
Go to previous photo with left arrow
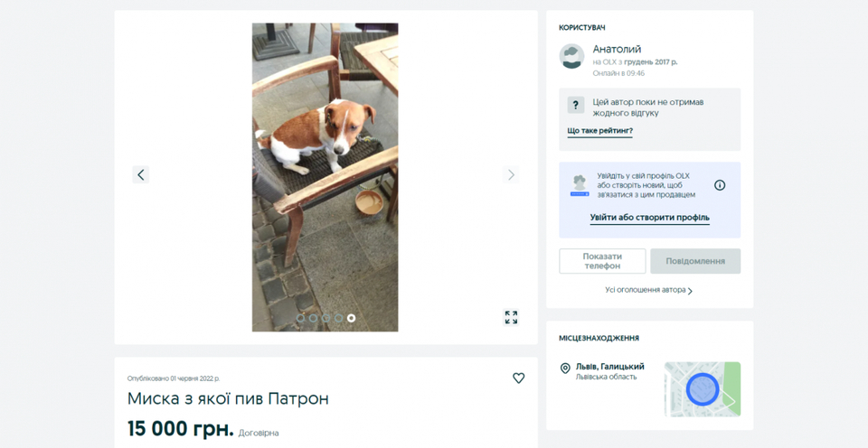point(140,174)
